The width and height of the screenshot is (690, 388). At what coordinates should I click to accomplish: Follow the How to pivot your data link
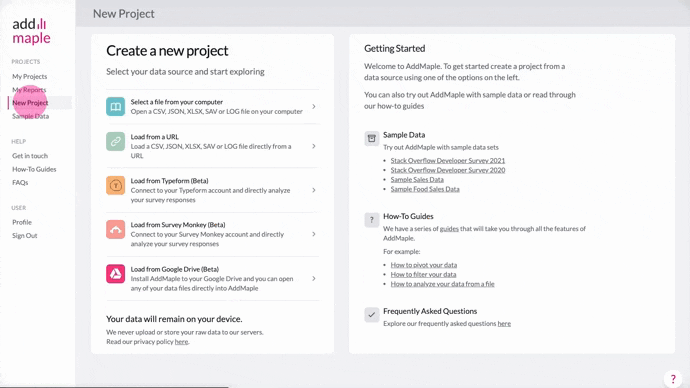(x=424, y=265)
